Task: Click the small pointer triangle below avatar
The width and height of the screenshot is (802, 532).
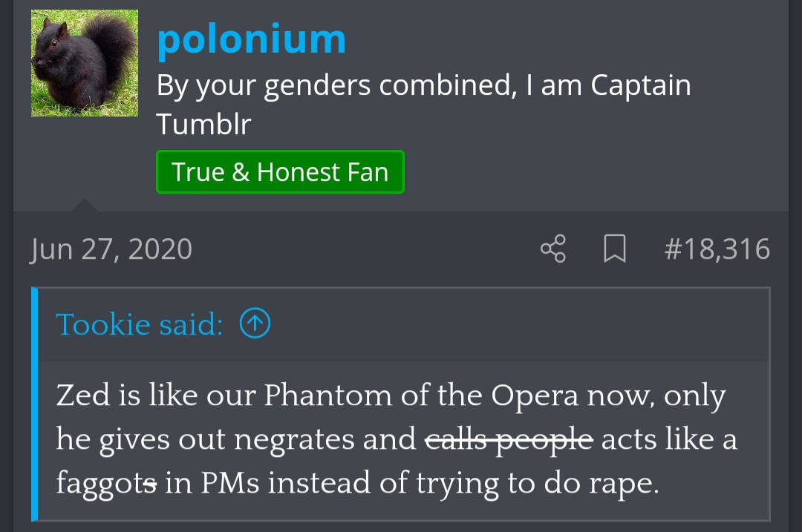Action: pos(85,206)
